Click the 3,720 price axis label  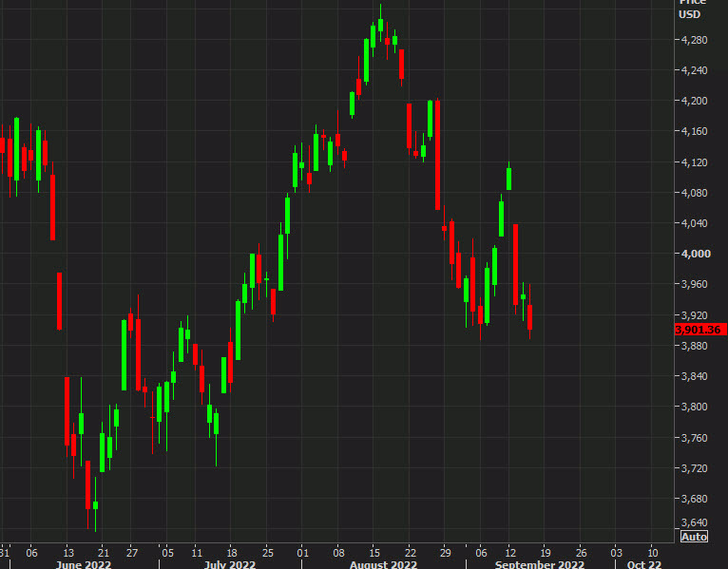point(694,468)
